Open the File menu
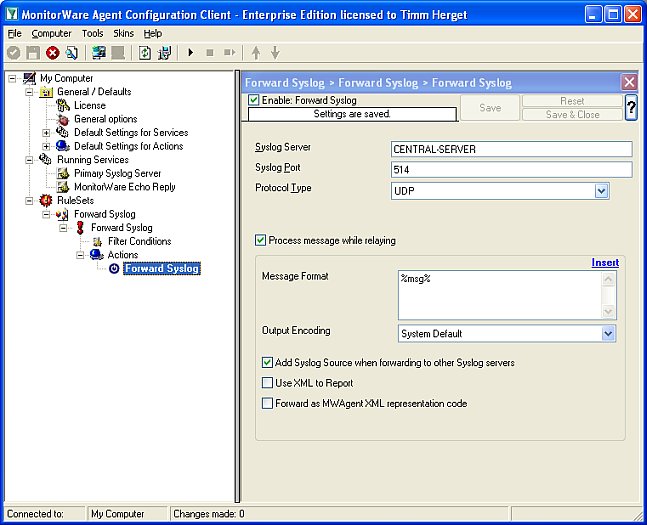 [14, 33]
